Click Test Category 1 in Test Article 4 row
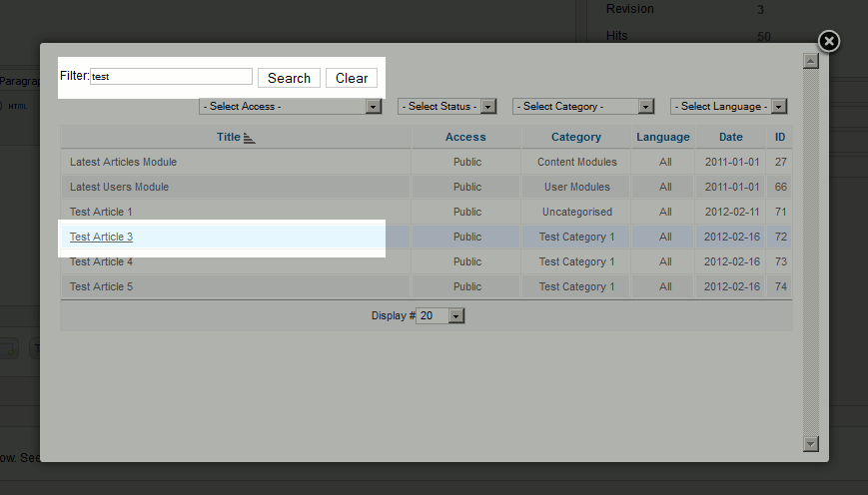The height and width of the screenshot is (495, 868). pyautogui.click(x=576, y=261)
